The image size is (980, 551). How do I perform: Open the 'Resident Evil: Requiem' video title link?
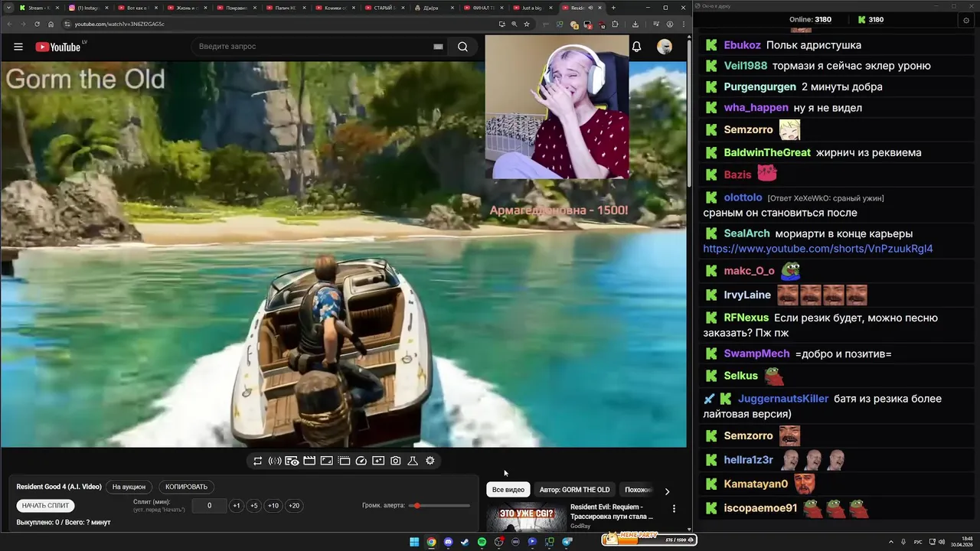[612, 511]
